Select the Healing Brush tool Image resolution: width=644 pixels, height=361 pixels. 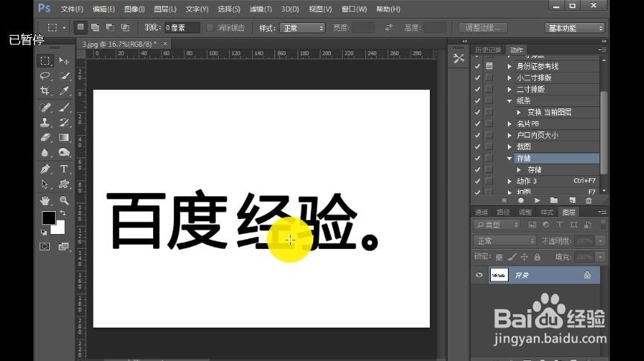[x=45, y=108]
